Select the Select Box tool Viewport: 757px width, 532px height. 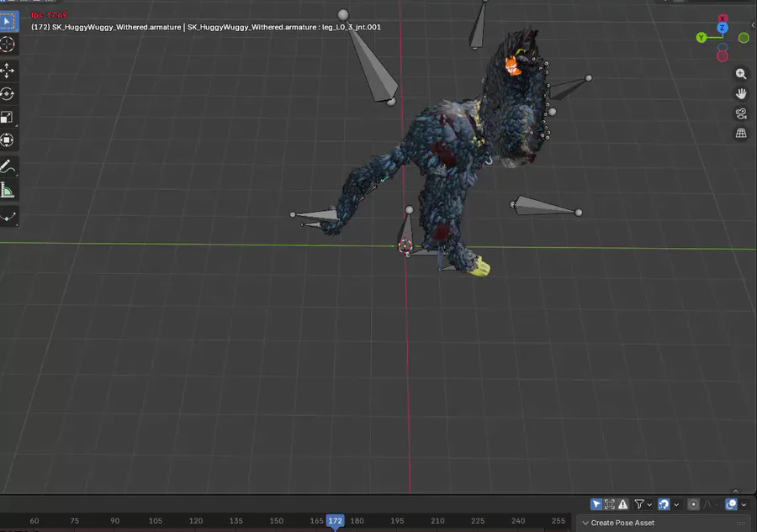(8, 20)
